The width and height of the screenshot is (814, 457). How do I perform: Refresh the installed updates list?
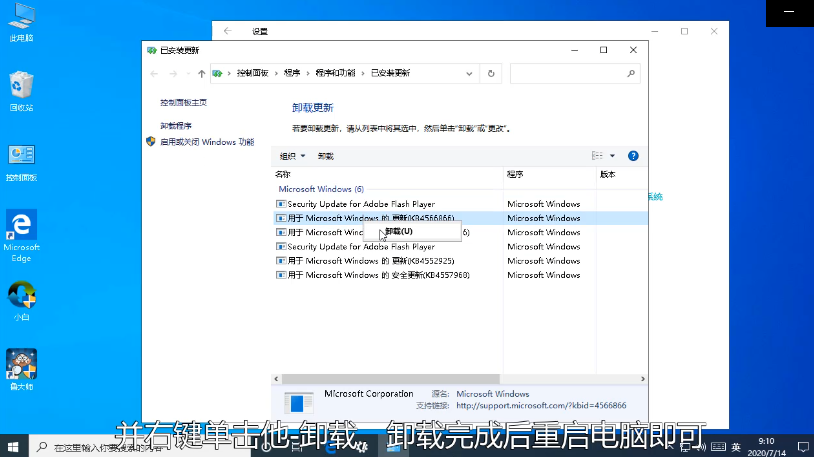(x=490, y=73)
